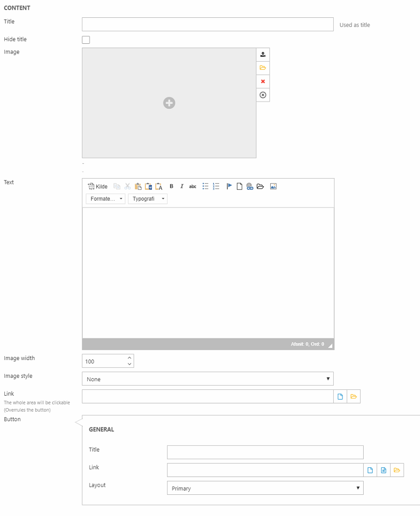Click the Paste from Word icon
Screen dimensions: 420x516
148,186
